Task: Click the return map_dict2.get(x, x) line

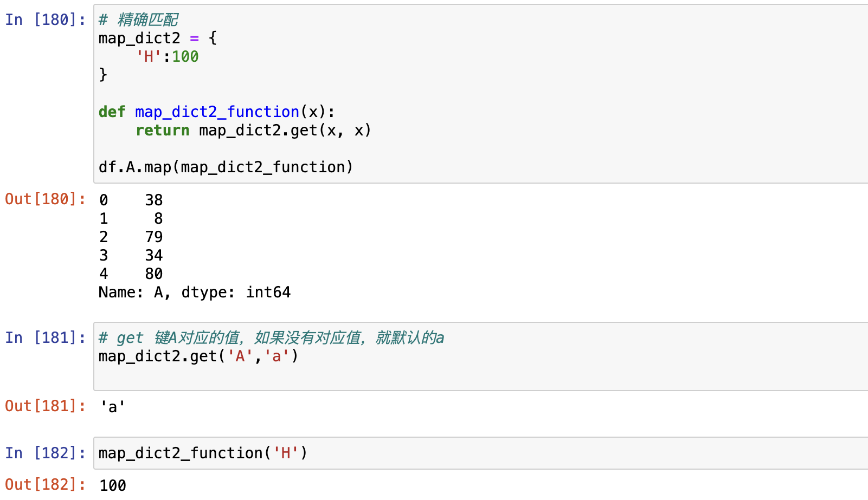Action: click(253, 131)
